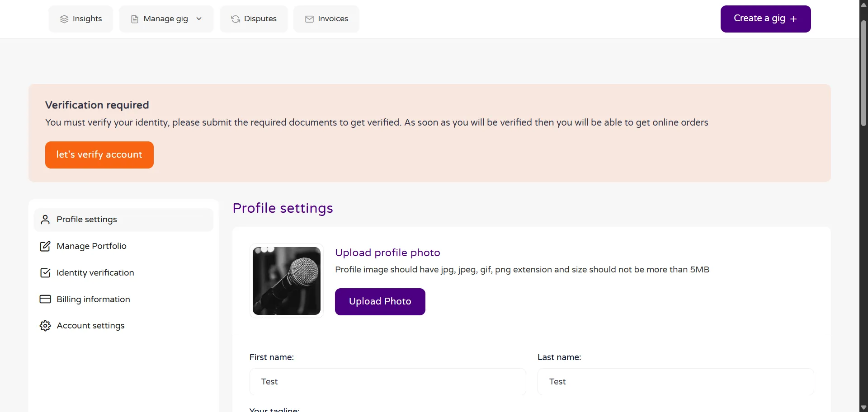The image size is (868, 412).
Task: Open the Account settings menu item
Action: pyautogui.click(x=90, y=326)
